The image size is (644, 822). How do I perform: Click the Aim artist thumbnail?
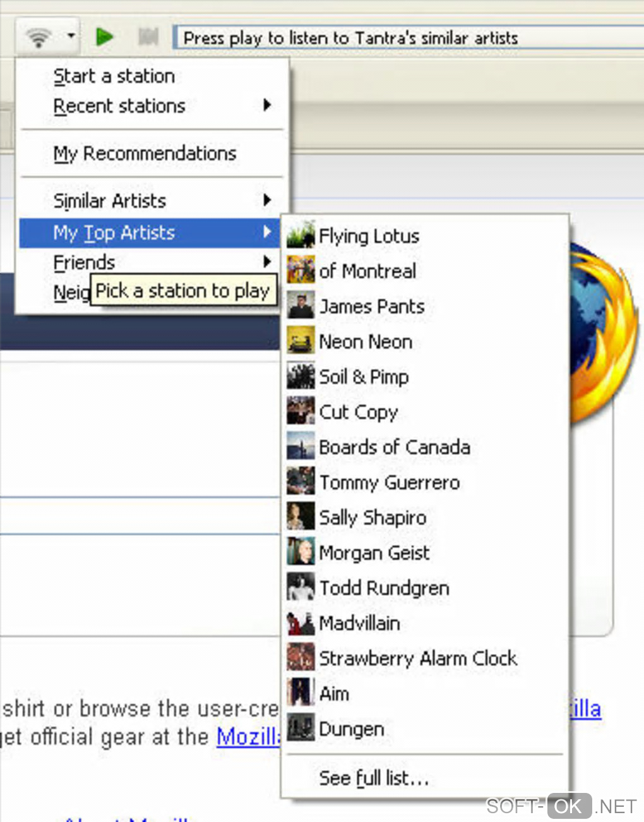point(301,692)
